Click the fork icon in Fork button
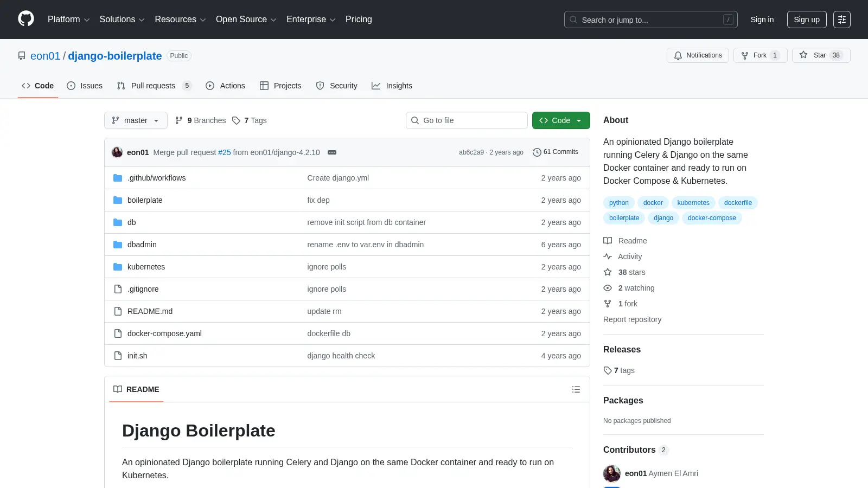Image resolution: width=868 pixels, height=488 pixels. 745,55
